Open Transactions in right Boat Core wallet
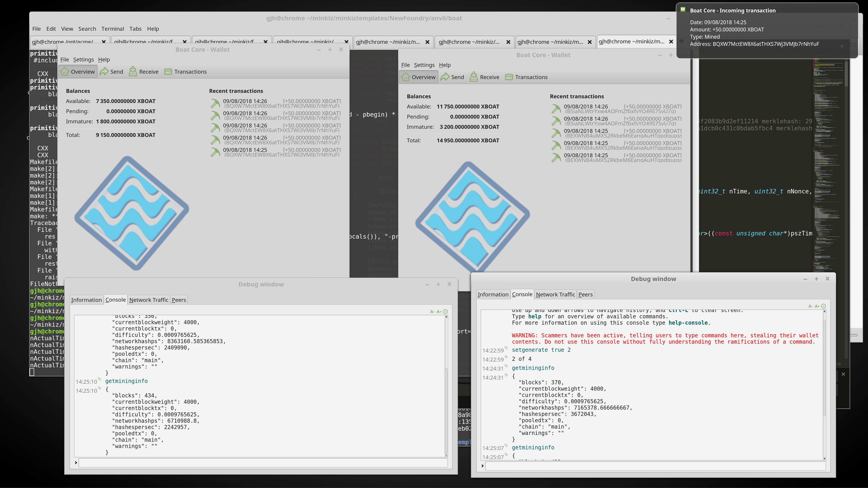 [x=527, y=77]
